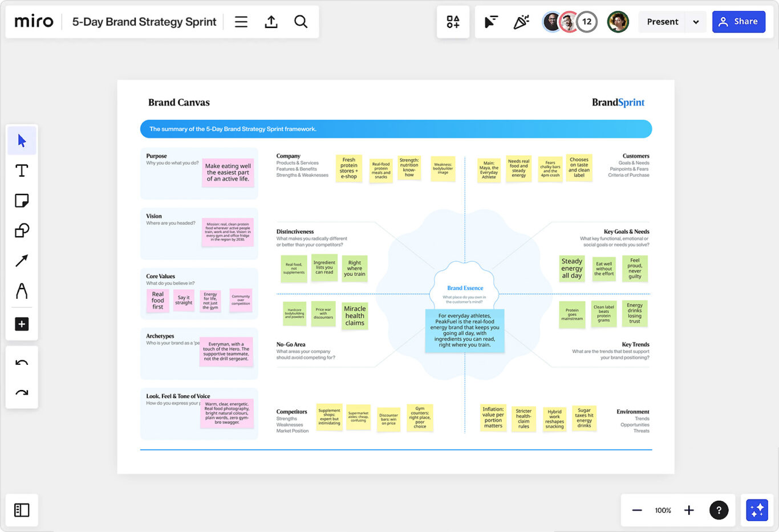Select pink 'Make eating well' sticky note
Screen dimensions: 779x532
pos(228,173)
